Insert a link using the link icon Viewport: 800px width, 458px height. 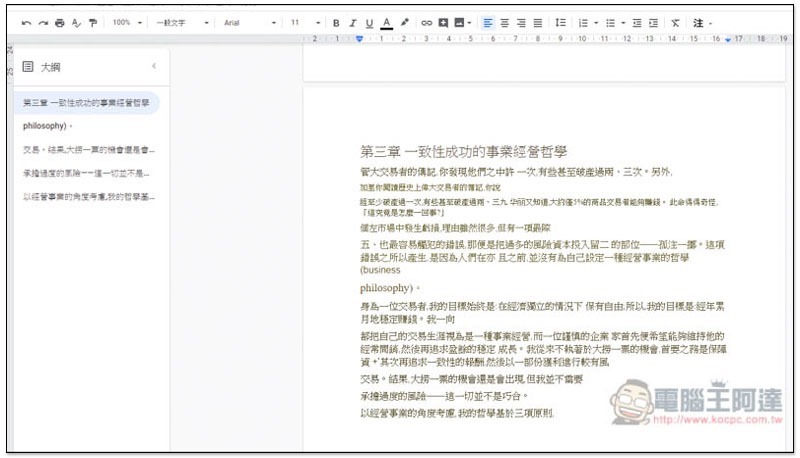427,22
